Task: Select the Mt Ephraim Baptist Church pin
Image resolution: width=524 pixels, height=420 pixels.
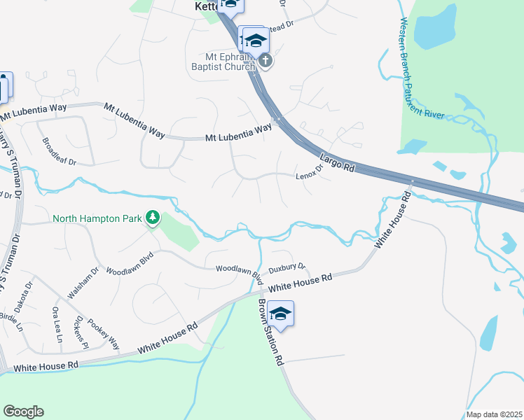Action: point(266,62)
